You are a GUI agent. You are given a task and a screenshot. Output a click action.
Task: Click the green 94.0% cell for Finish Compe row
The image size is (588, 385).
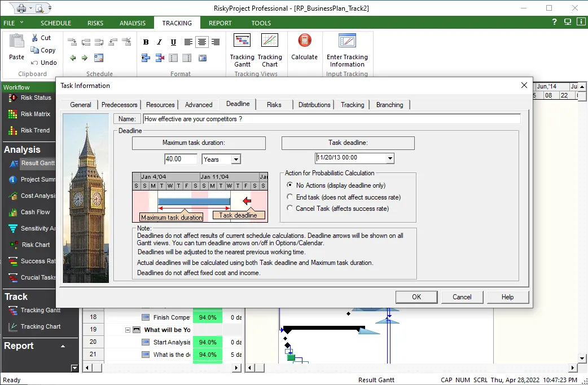pos(208,317)
